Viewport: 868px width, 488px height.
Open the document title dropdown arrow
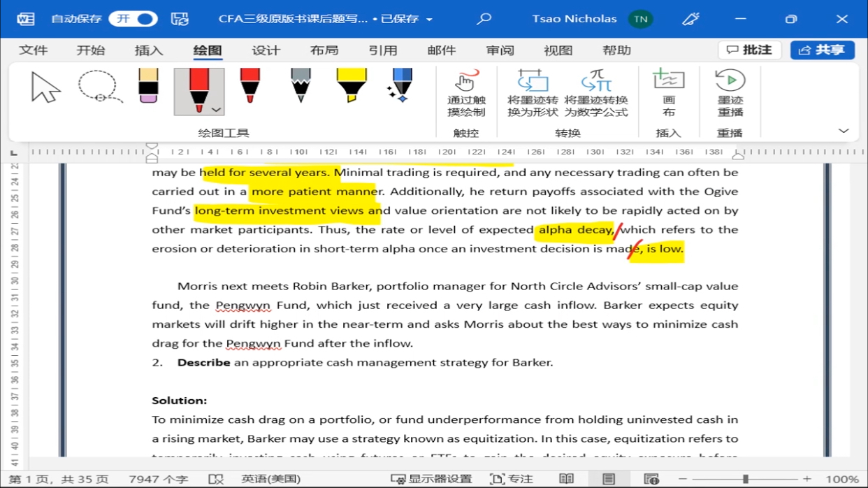[429, 20]
